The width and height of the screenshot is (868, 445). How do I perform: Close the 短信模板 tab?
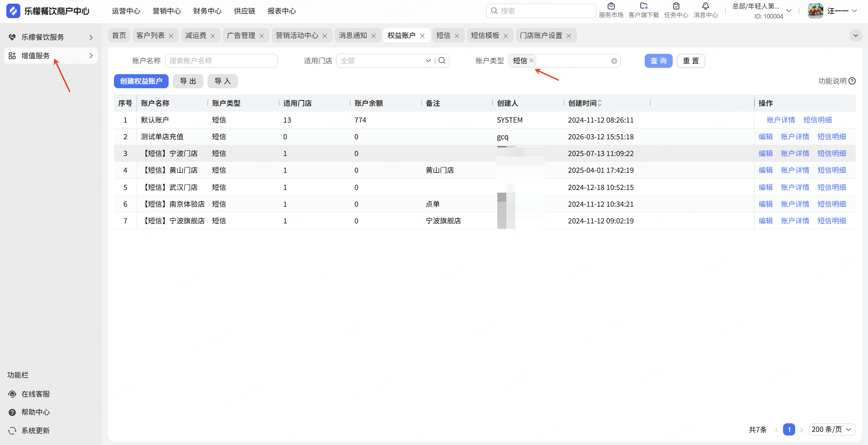coord(505,36)
